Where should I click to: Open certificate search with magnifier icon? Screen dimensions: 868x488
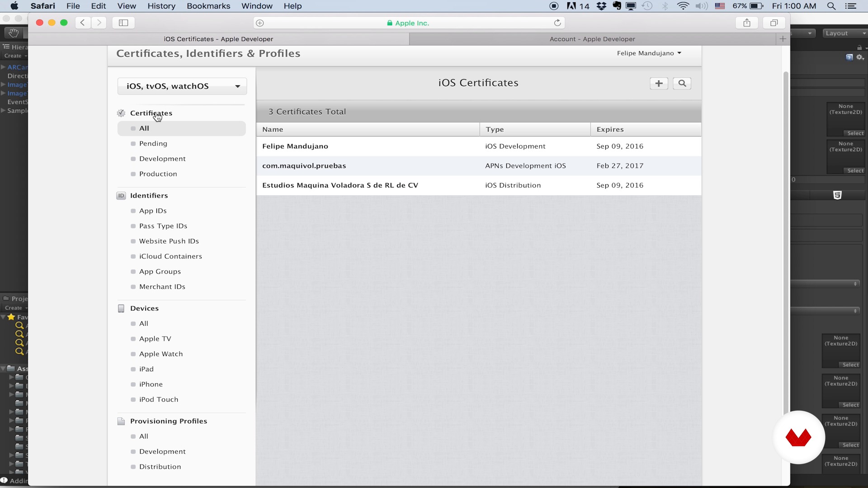(682, 83)
